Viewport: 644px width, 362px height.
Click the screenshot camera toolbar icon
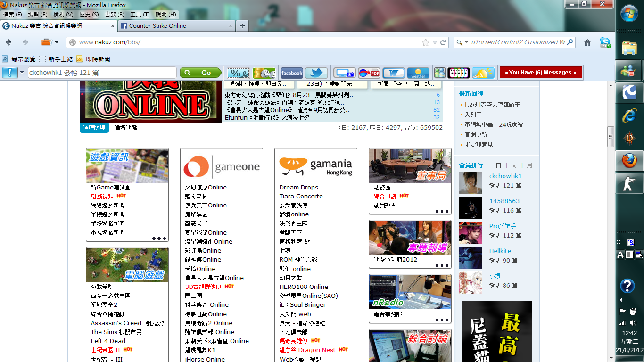pos(345,73)
